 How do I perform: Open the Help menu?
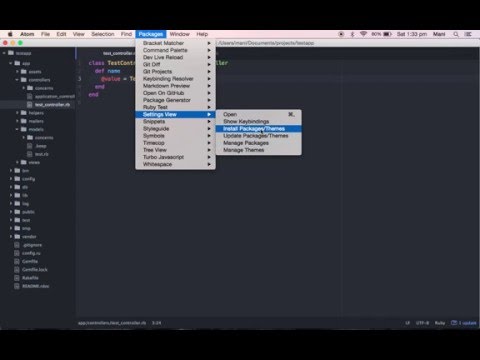pyautogui.click(x=202, y=34)
